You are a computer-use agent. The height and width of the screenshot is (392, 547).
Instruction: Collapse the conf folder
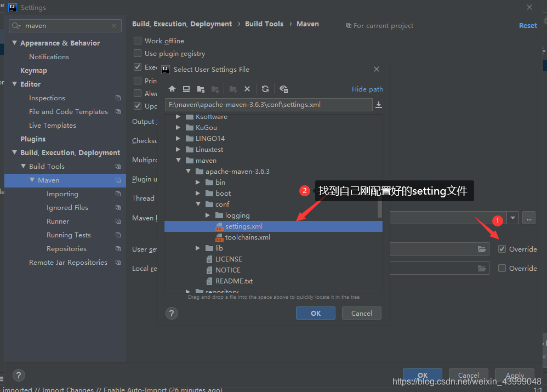point(198,204)
